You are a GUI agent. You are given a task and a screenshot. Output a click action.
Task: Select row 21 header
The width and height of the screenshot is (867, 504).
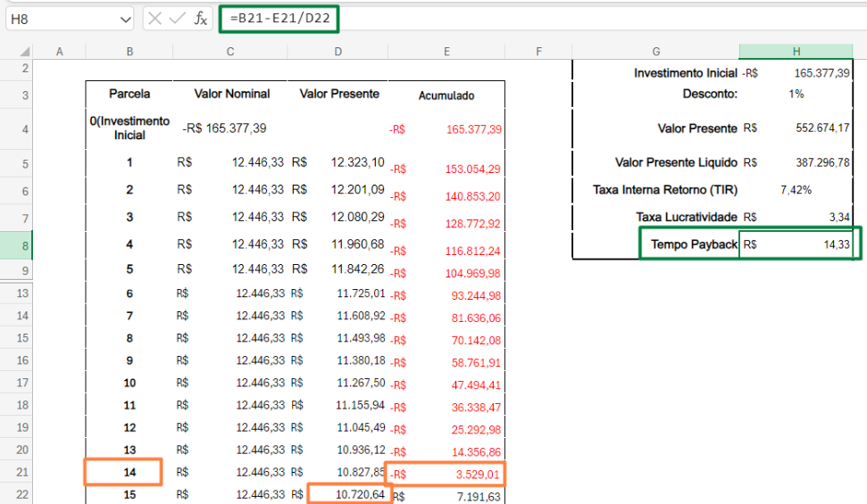point(17,472)
